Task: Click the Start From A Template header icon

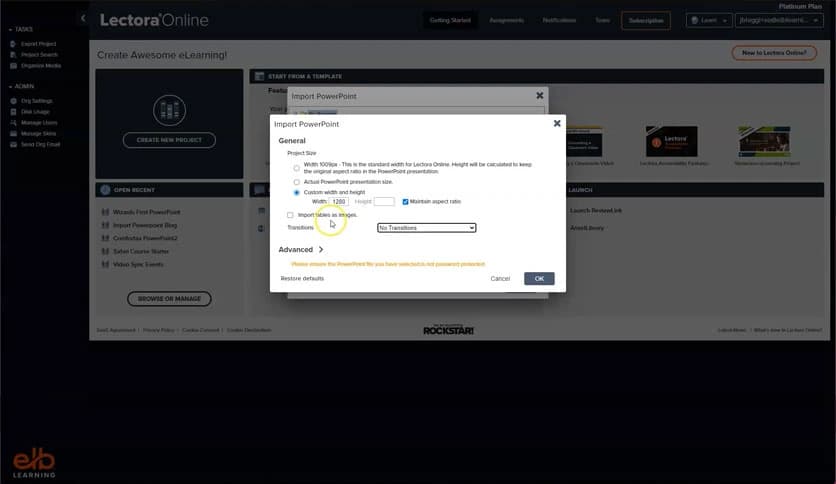Action: tap(260, 76)
